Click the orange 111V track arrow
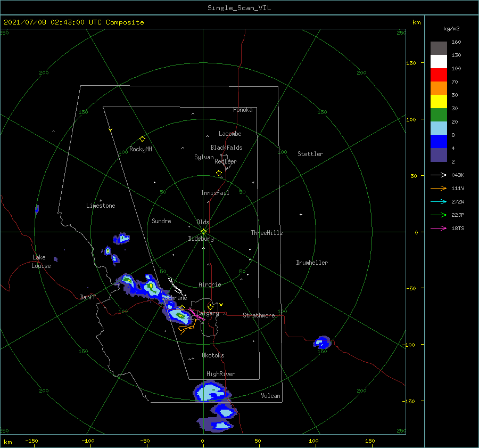The width and height of the screenshot is (479, 448). [439, 189]
